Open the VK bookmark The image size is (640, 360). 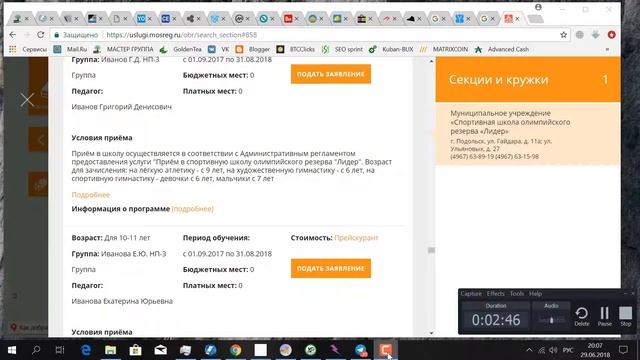[219, 49]
